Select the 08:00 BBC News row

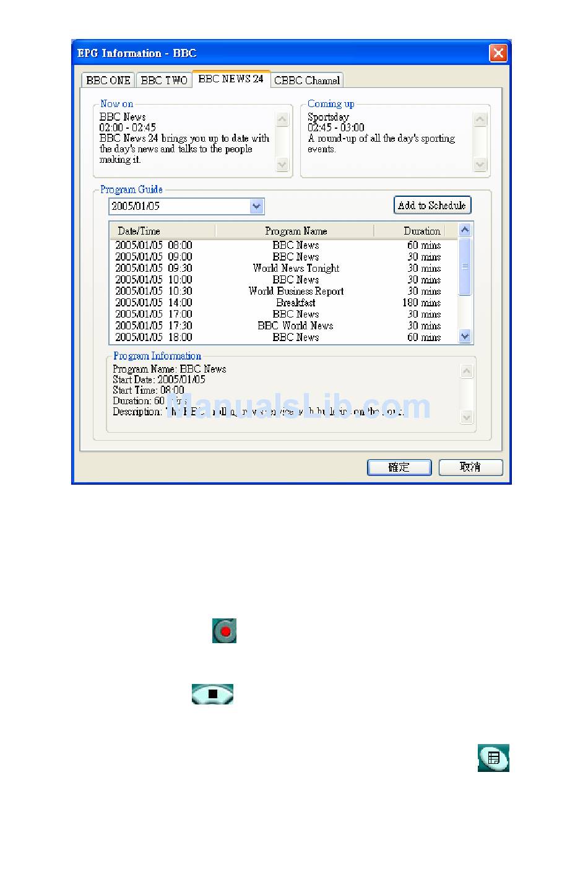click(x=283, y=245)
